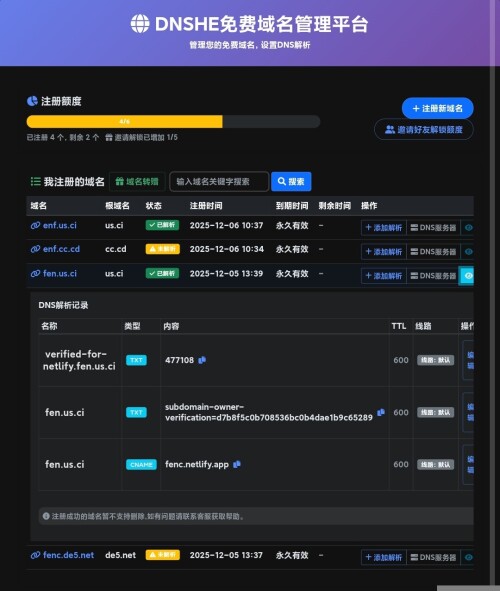Click 注册新域名 to register a domain
500x591 pixels.
tap(437, 109)
